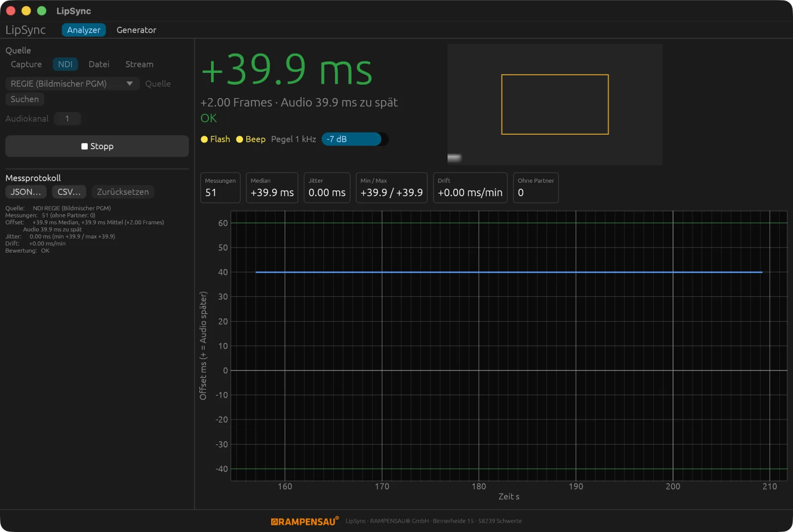
Task: Click the LipSync app title label
Action: [26, 30]
